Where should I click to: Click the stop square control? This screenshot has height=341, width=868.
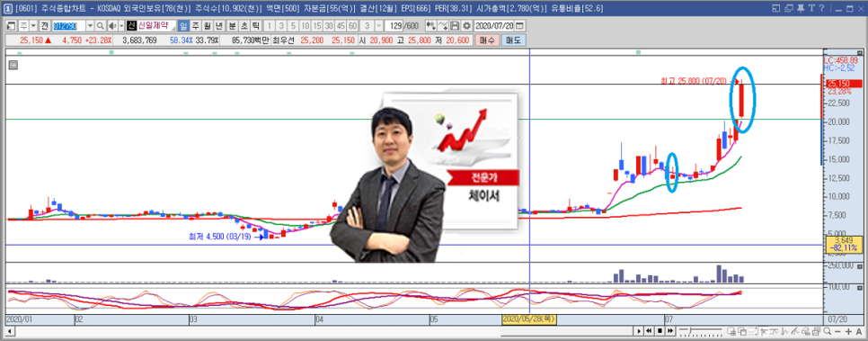coord(660,331)
